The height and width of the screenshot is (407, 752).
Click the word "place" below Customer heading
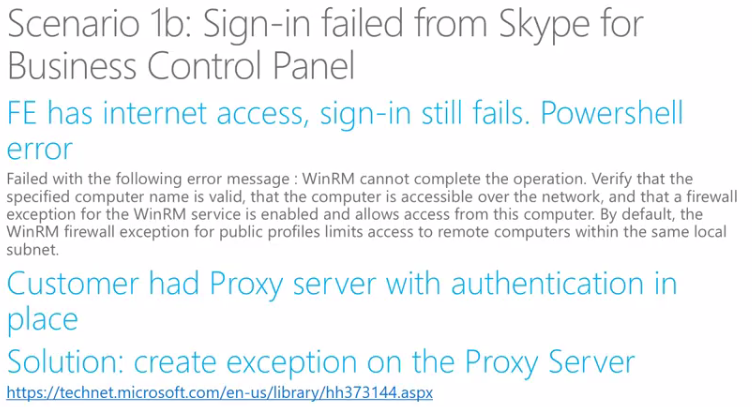(41, 320)
